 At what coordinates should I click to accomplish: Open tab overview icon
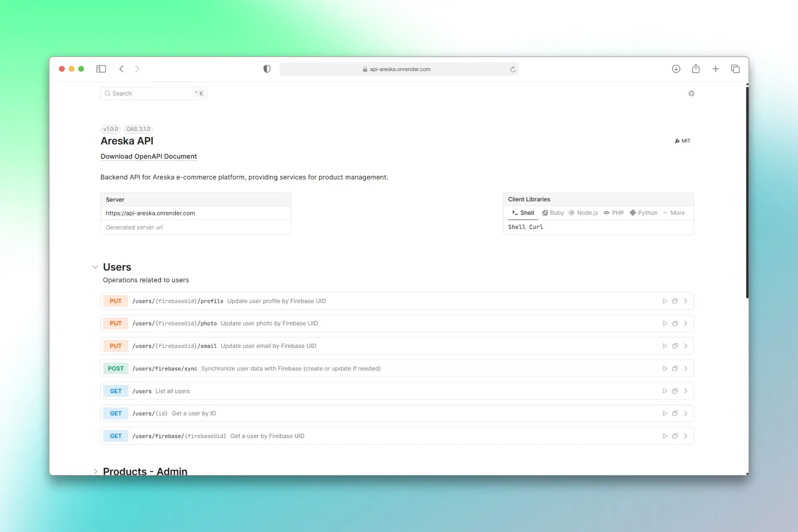[735, 69]
